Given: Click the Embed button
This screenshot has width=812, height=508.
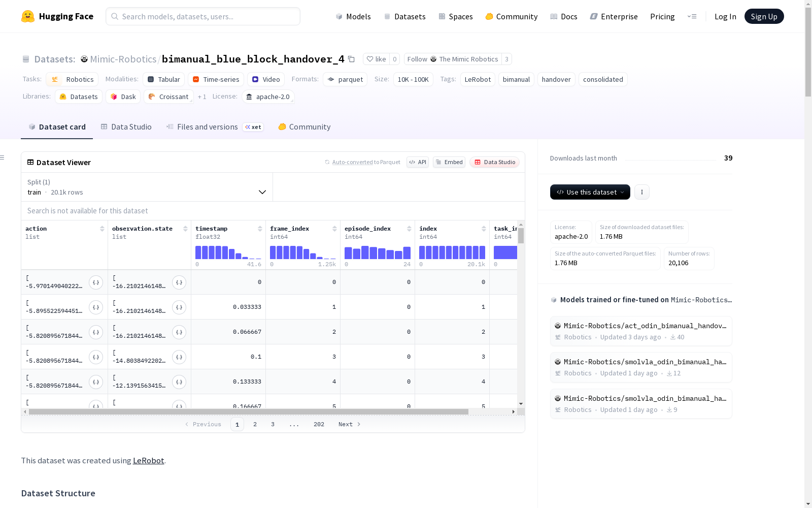Looking at the screenshot, I should 449,162.
